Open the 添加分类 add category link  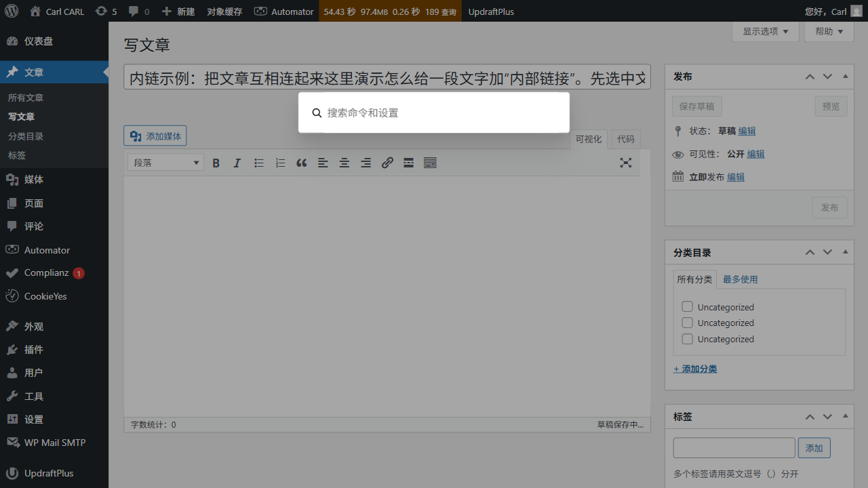(694, 368)
